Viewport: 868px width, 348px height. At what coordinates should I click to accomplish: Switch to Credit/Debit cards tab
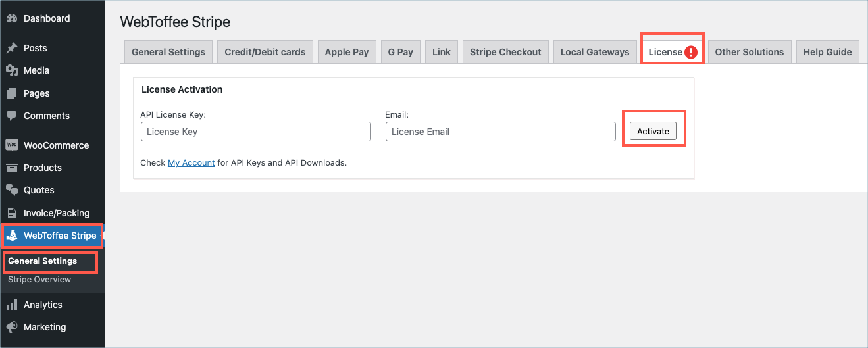[265, 52]
